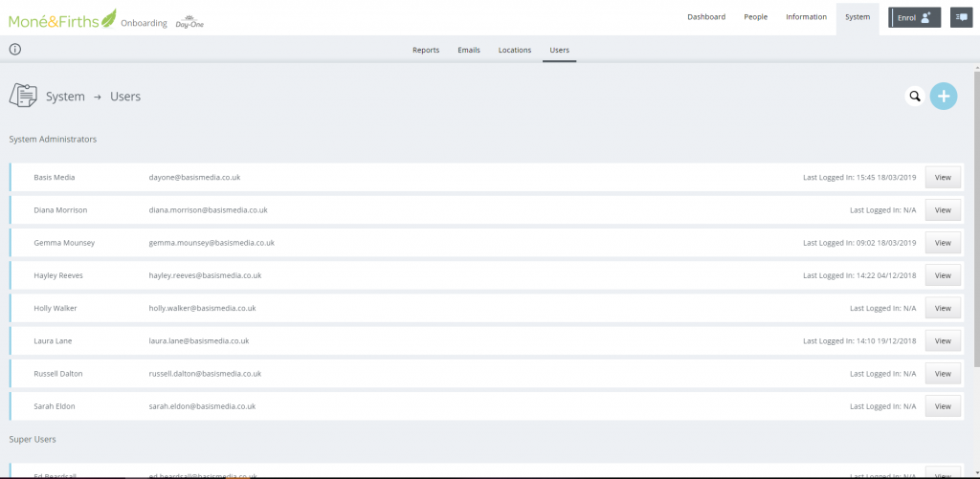Open the Locations tab
Screen dimensions: 980x479
point(515,50)
